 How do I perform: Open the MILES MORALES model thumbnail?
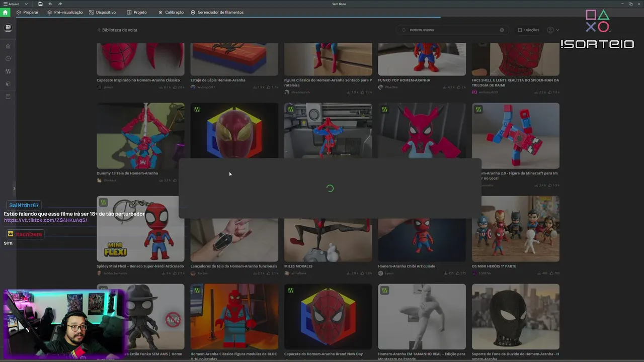pyautogui.click(x=328, y=240)
